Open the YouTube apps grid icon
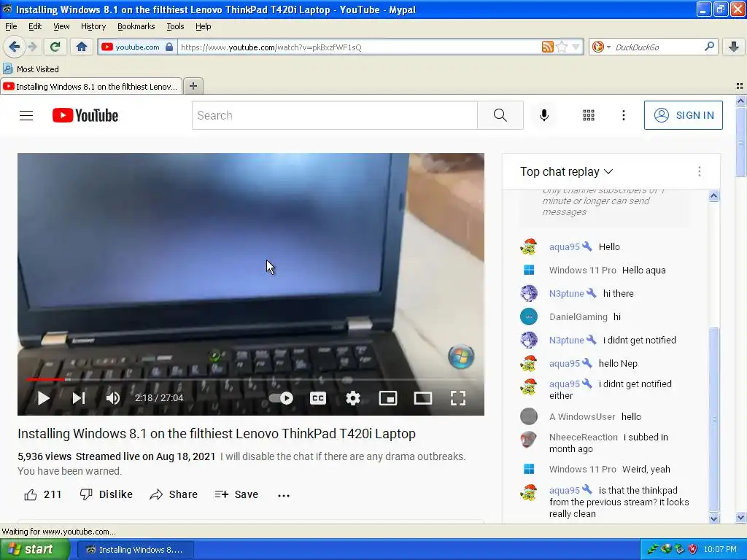Screen dimensions: 747x560 point(589,115)
